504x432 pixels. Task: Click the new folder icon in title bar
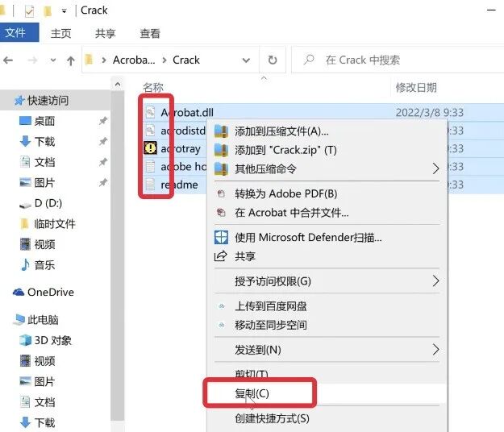click(x=48, y=11)
